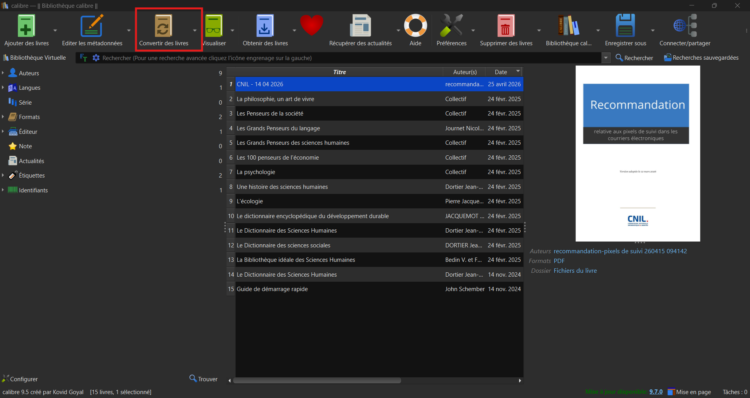The height and width of the screenshot is (398, 750).
Task: Select Les Penseurs de la société
Action: click(x=379, y=113)
